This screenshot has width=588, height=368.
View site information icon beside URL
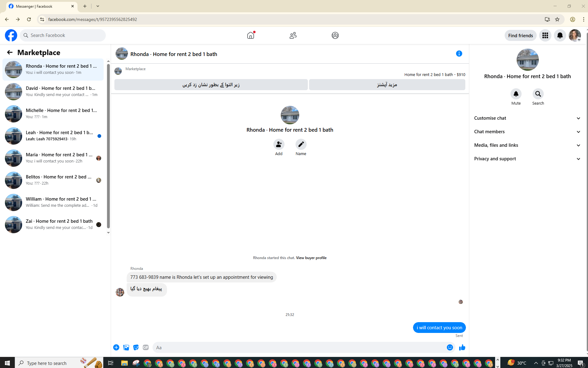click(42, 19)
